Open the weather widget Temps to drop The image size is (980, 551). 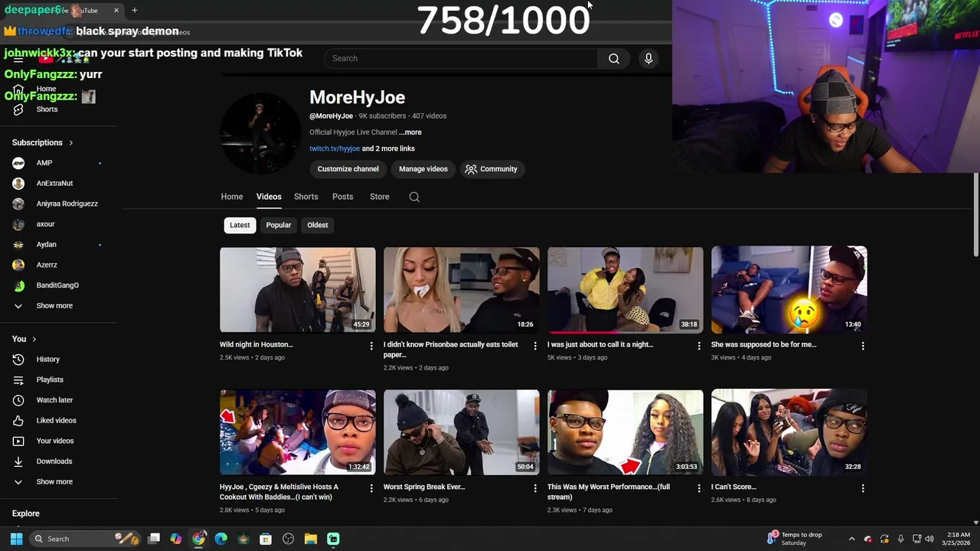(795, 539)
